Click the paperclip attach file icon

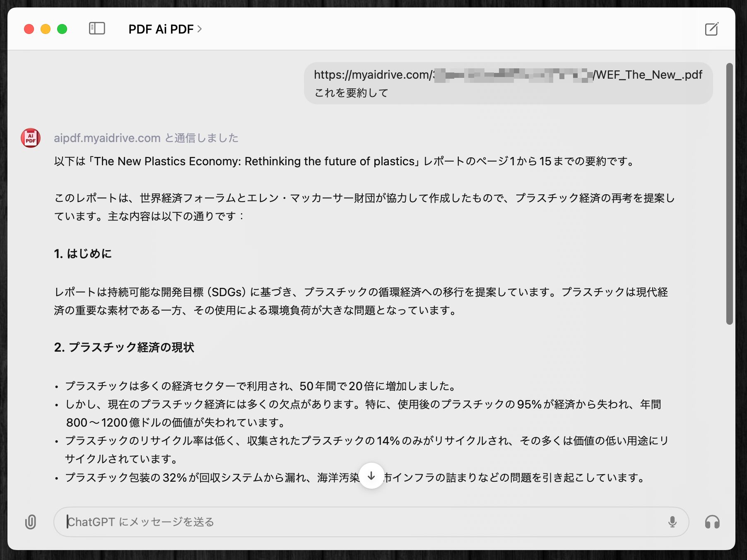coord(31,522)
